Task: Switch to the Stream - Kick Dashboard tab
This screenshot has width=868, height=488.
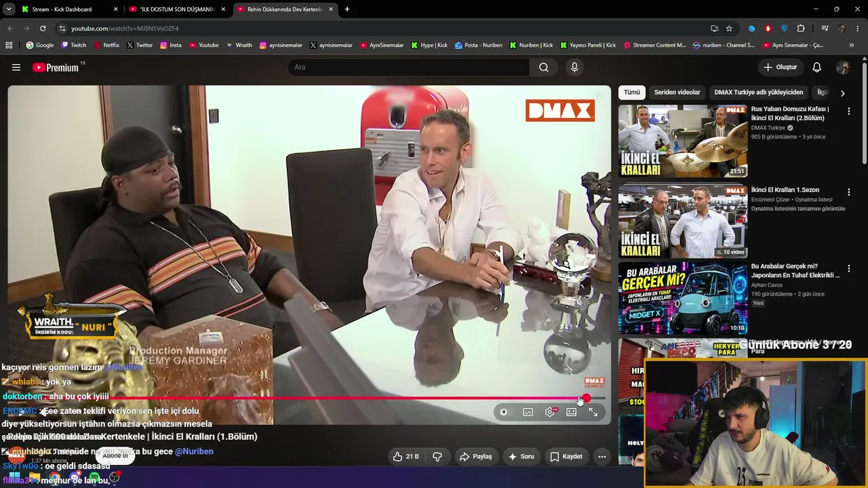Action: (70, 9)
